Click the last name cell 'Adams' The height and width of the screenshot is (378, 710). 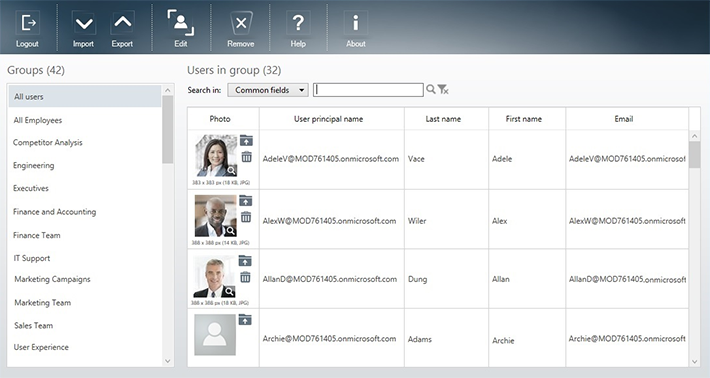coord(446,338)
